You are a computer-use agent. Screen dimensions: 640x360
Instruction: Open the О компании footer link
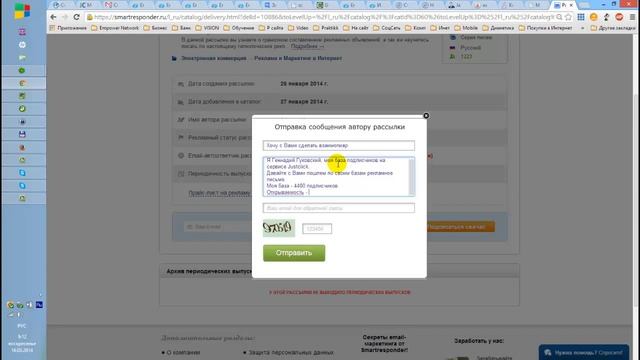tap(183, 352)
